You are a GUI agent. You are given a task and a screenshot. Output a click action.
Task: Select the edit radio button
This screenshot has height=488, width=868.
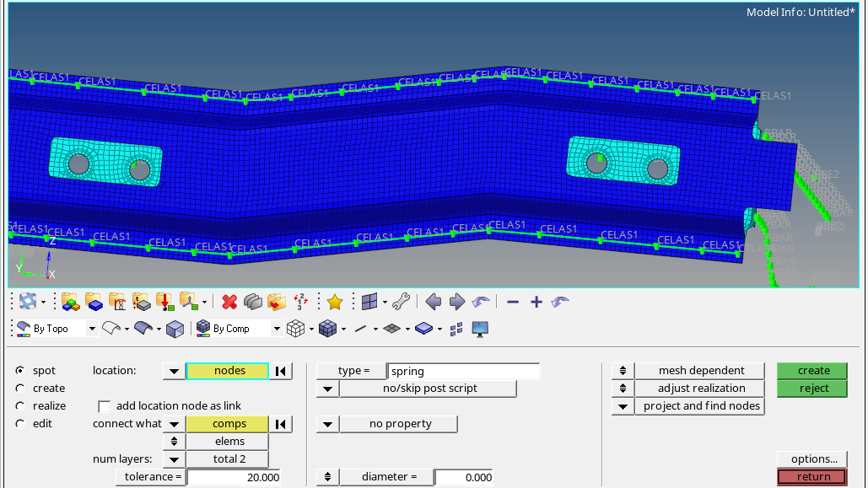click(21, 423)
